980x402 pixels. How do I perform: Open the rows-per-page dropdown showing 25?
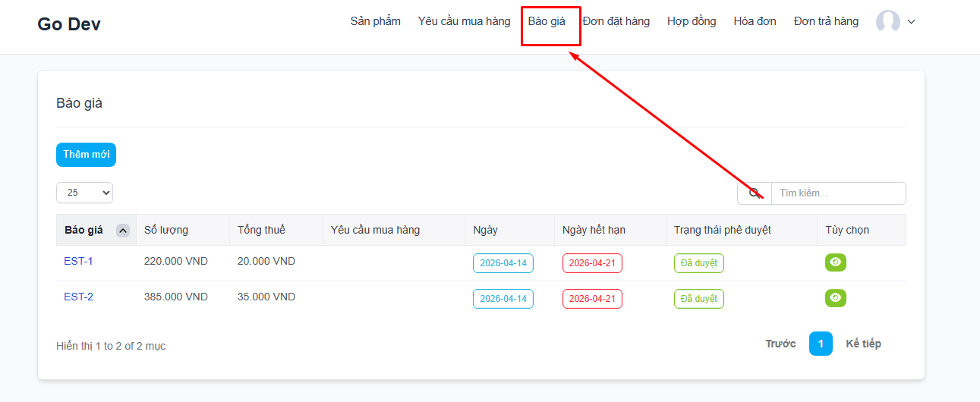pos(84,193)
